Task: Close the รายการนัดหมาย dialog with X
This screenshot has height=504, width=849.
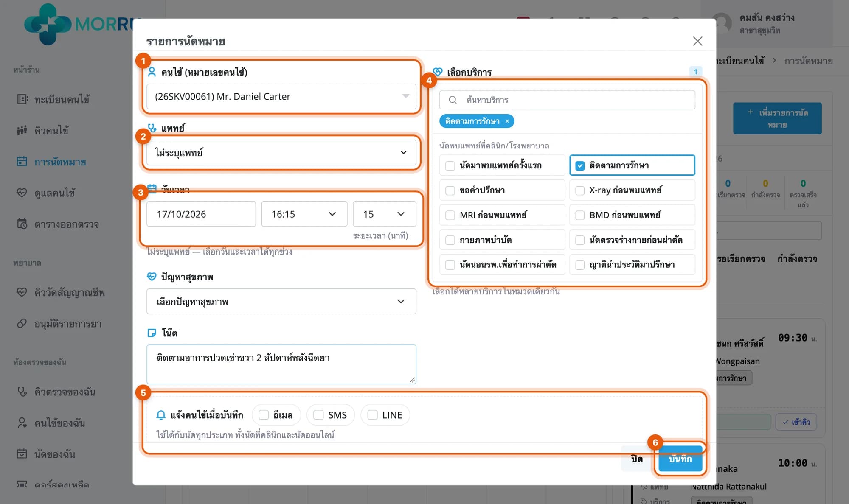Action: pyautogui.click(x=697, y=41)
